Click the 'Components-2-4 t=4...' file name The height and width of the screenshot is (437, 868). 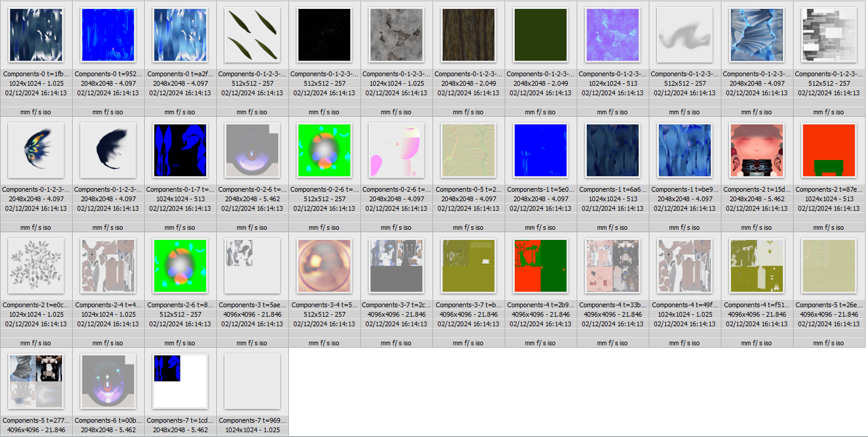click(x=108, y=305)
